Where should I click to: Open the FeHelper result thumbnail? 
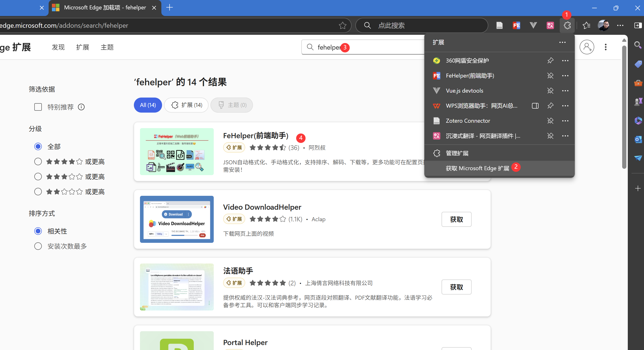pos(177,152)
